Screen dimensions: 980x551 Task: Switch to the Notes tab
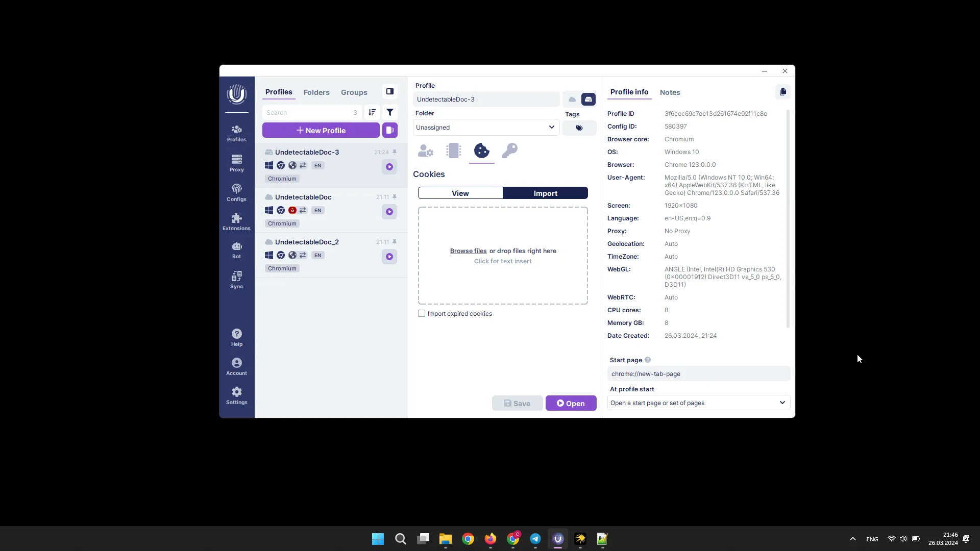click(670, 92)
